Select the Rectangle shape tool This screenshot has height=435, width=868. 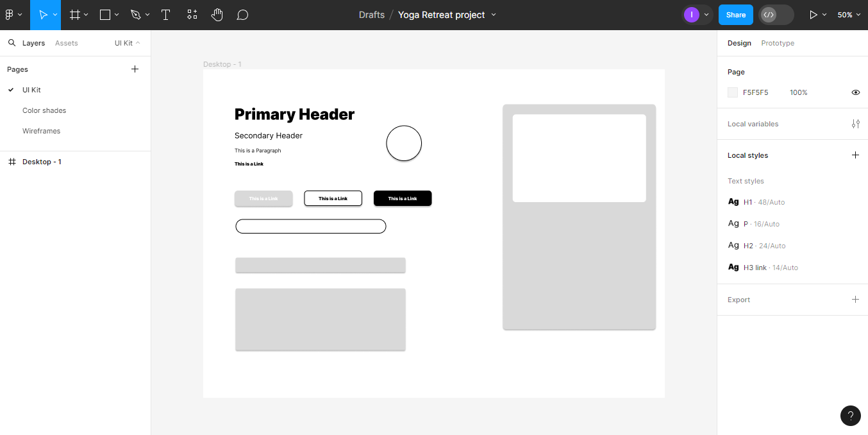click(x=105, y=15)
